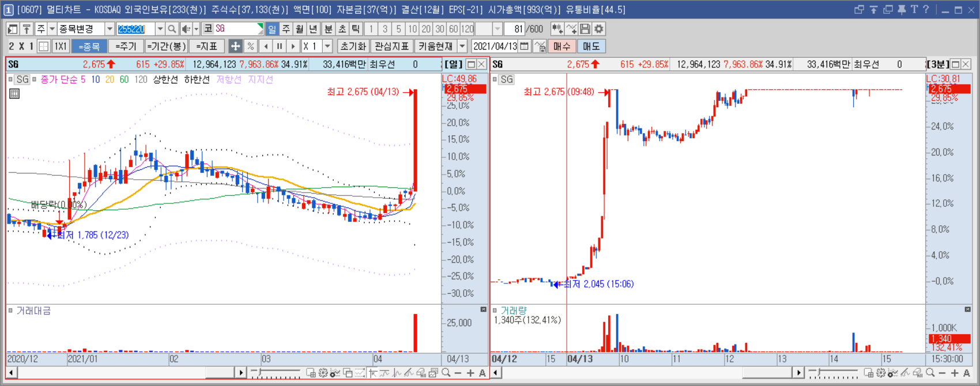Screen dimensions: 980x386
Task: Click the 관심지표 button
Action: pyautogui.click(x=391, y=46)
